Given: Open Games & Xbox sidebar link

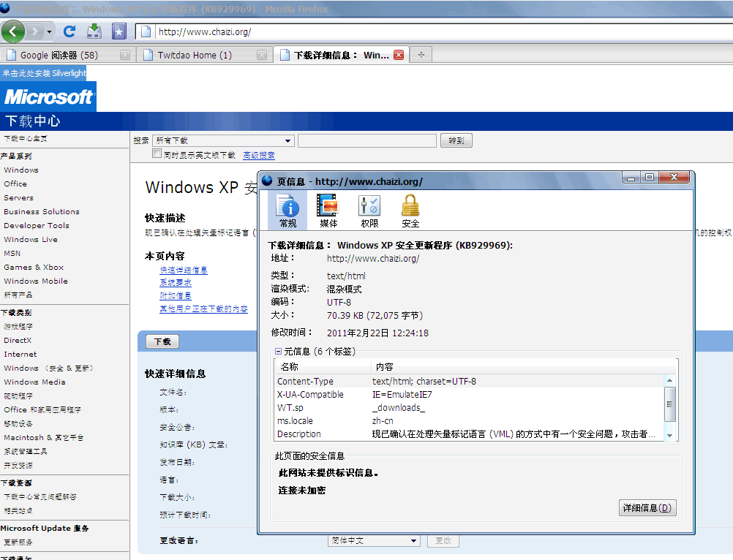Looking at the screenshot, I should [34, 267].
